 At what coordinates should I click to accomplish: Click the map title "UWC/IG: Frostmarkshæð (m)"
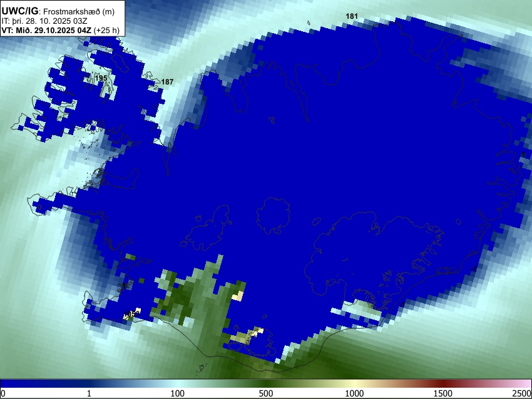(x=58, y=11)
